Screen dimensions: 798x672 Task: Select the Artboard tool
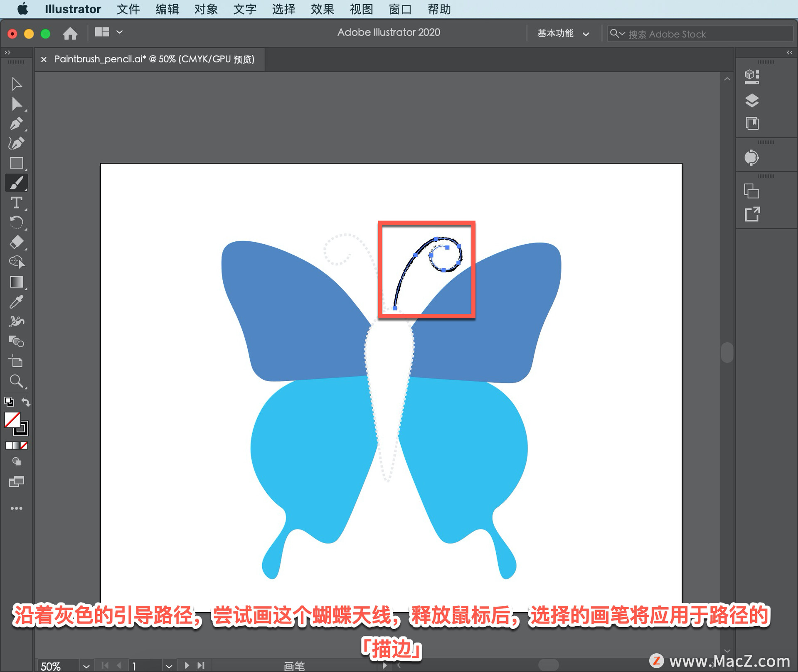[x=17, y=361]
